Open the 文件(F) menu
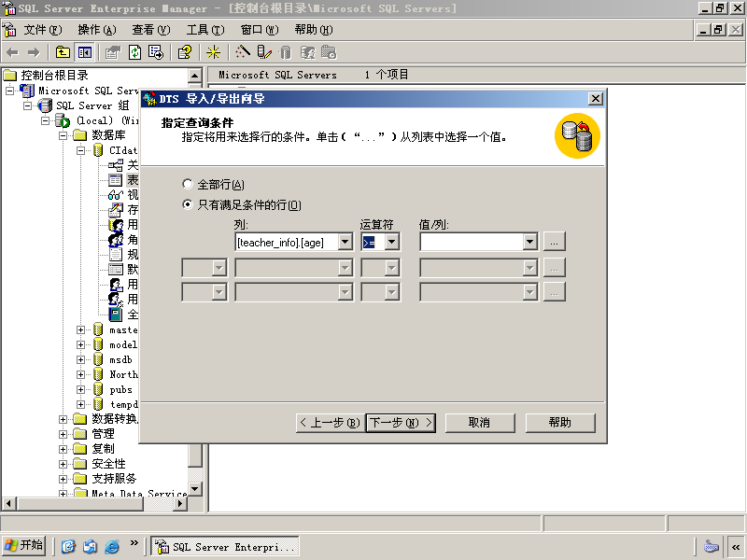Viewport: 747px width, 560px height. click(x=42, y=30)
